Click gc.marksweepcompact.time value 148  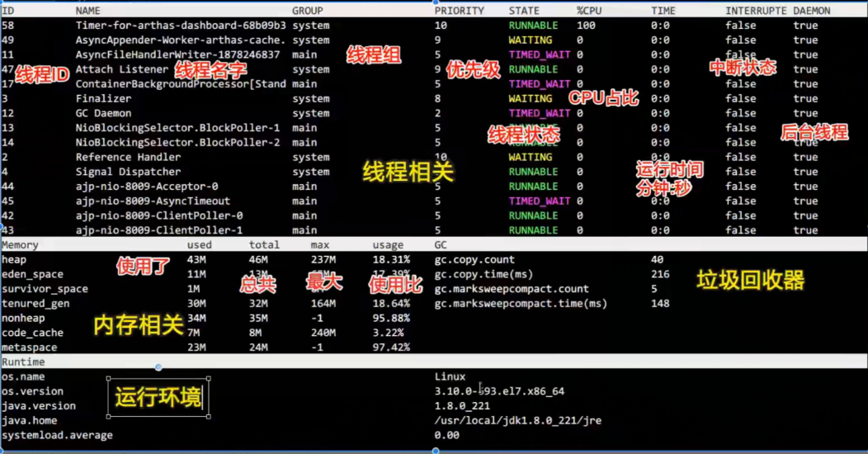coord(660,304)
